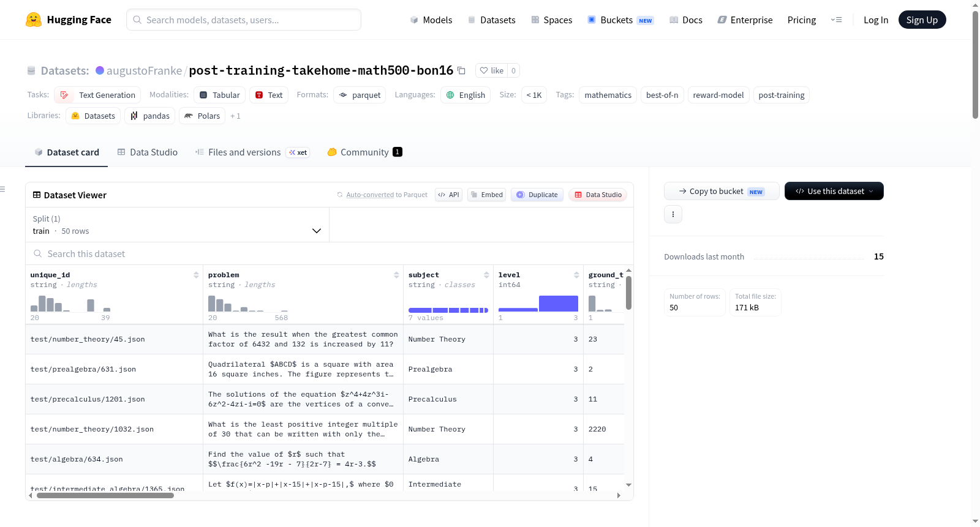Select the mathematics tag
Screen dimensions: 980x527
pyautogui.click(x=608, y=95)
